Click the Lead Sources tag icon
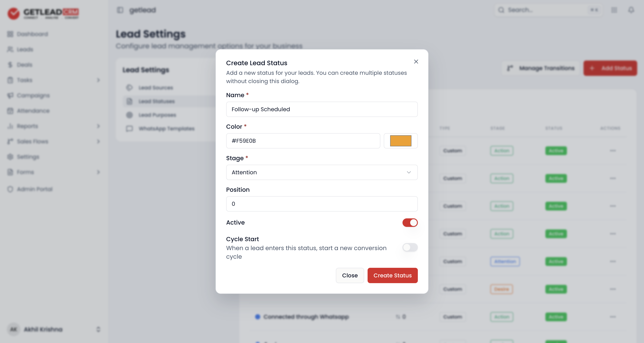The width and height of the screenshot is (644, 343). click(129, 88)
